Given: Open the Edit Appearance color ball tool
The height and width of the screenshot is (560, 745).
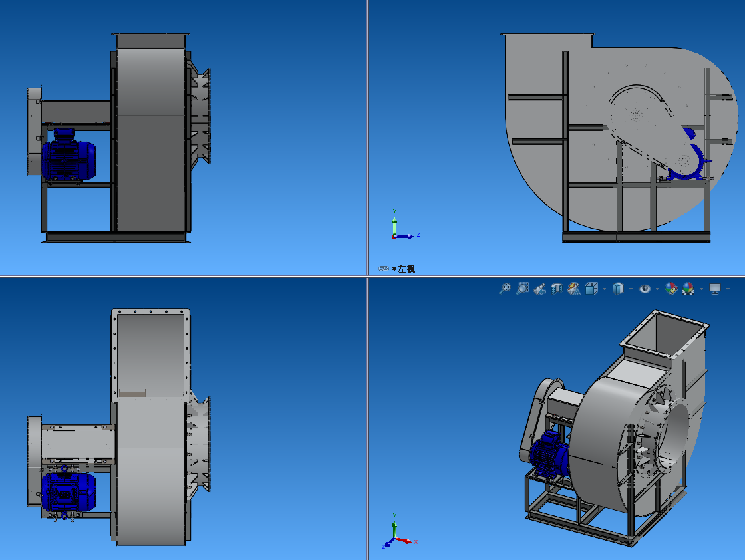Looking at the screenshot, I should click(670, 289).
